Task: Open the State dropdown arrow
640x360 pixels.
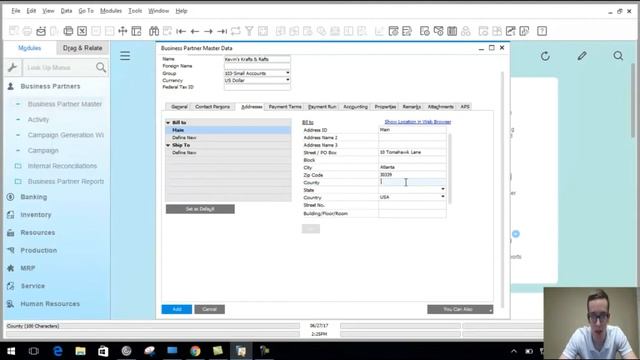Action: (x=443, y=189)
